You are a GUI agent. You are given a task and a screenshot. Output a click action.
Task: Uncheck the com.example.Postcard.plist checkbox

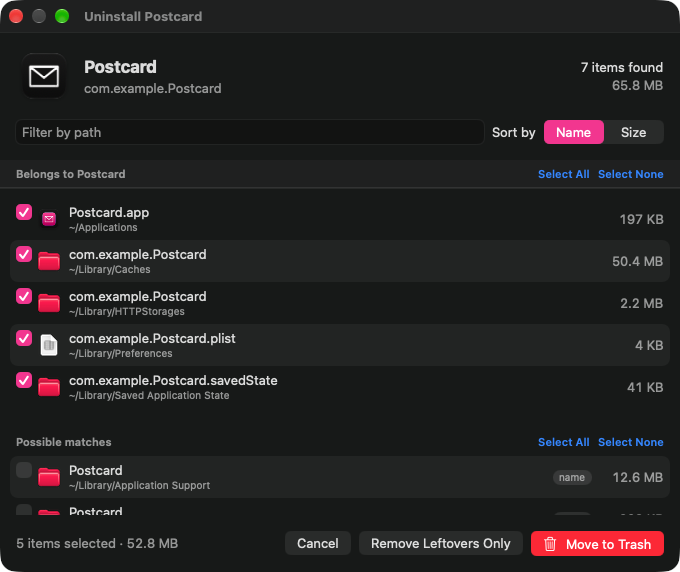tap(24, 339)
